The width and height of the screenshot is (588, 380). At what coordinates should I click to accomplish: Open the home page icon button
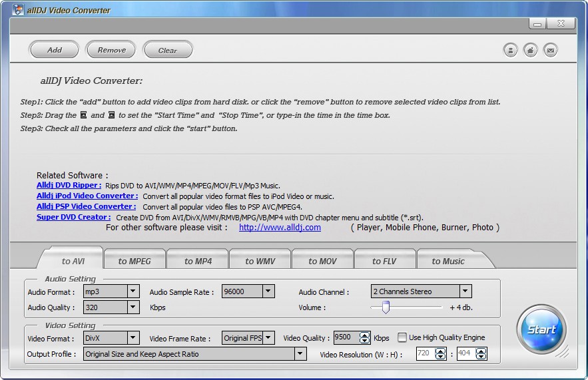coord(530,50)
